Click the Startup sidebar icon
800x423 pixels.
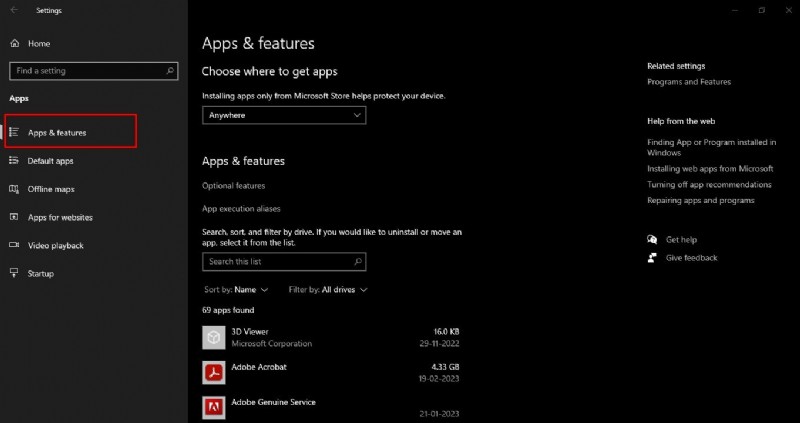click(x=14, y=273)
